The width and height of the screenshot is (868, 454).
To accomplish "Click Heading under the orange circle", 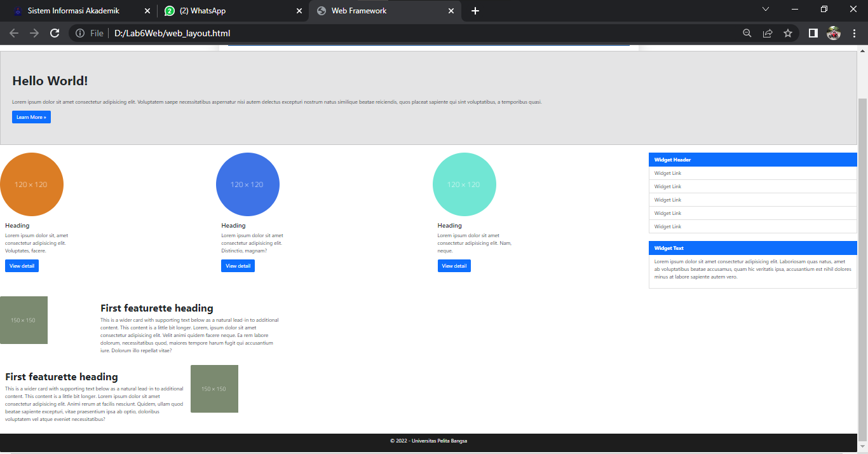I will (x=17, y=226).
